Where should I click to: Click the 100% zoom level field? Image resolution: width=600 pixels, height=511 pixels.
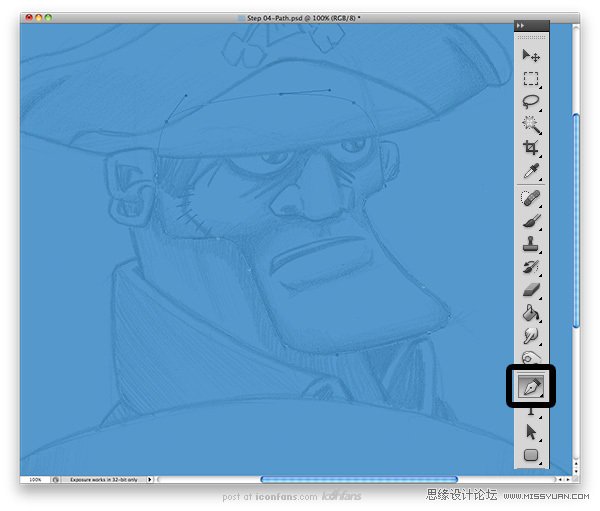click(36, 480)
